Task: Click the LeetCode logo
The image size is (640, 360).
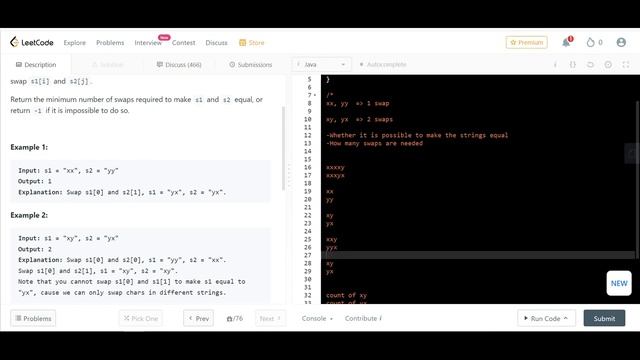Action: 32,42
